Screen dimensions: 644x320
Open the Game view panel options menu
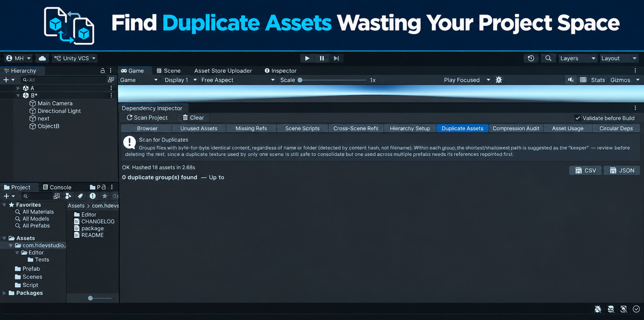point(636,71)
